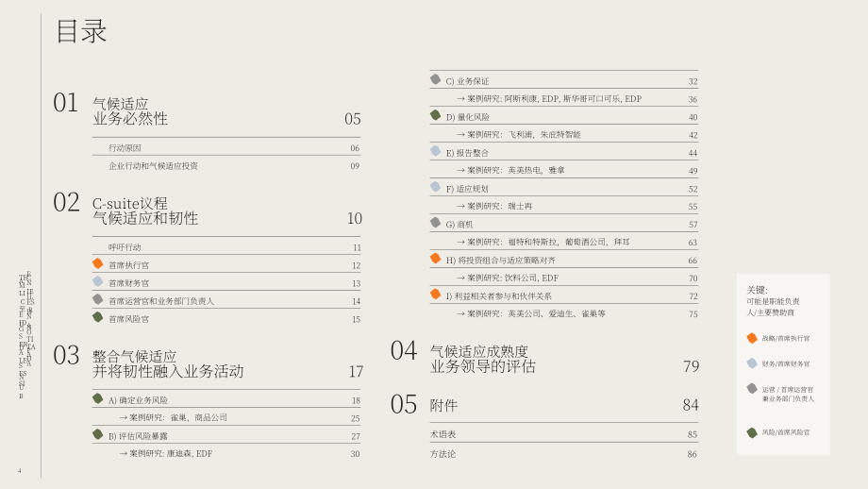Click the E) 报告整合 entry text
The image size is (868, 489).
[467, 153]
